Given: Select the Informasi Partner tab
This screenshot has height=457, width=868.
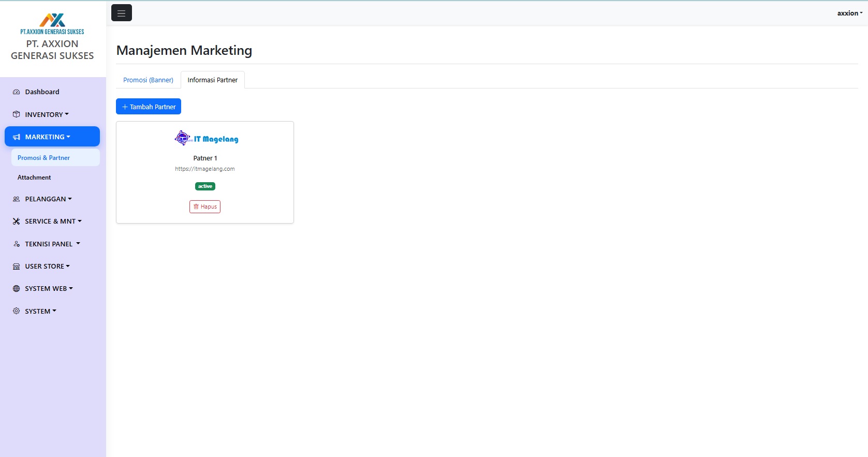Looking at the screenshot, I should coord(213,80).
